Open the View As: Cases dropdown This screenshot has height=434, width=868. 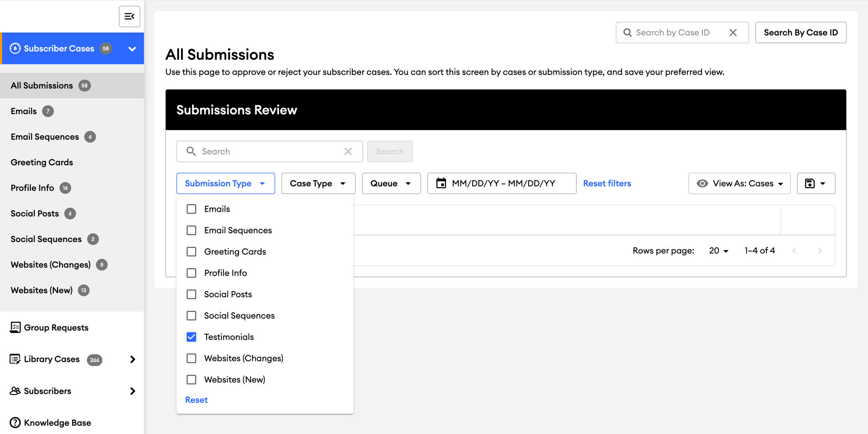click(x=740, y=183)
